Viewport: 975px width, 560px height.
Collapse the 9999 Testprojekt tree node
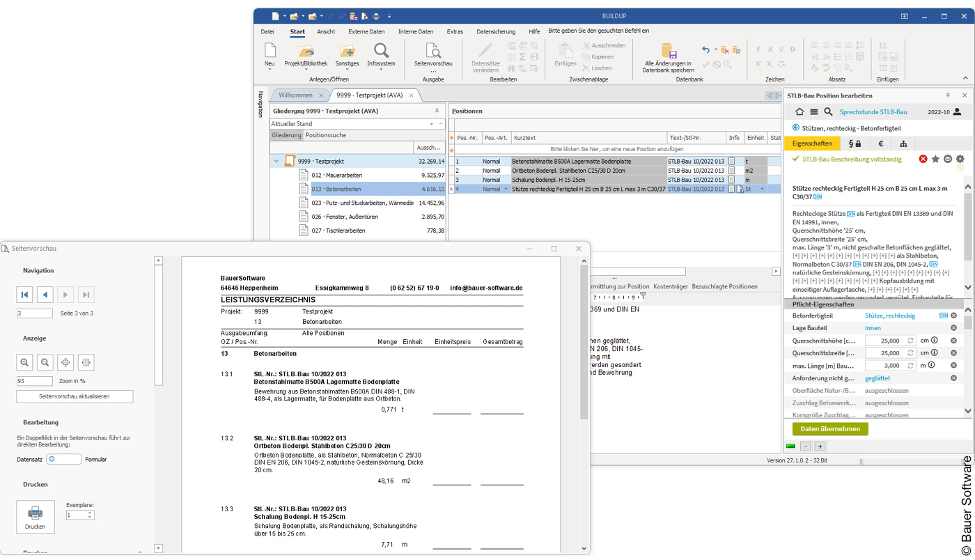click(x=276, y=160)
